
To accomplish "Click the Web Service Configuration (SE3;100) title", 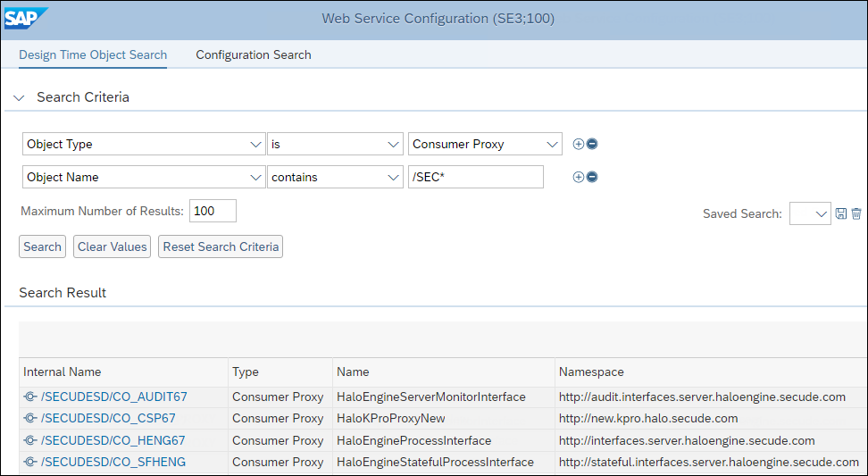I will click(438, 18).
